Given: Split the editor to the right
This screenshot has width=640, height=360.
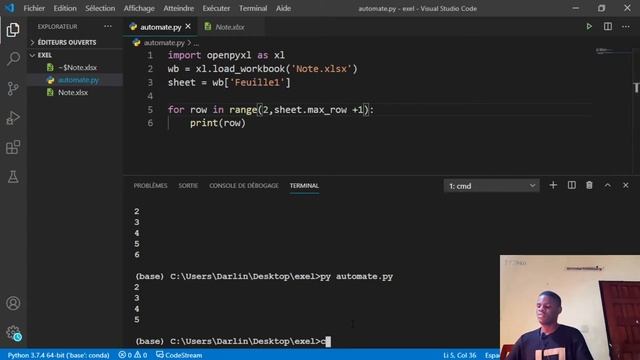Looking at the screenshot, I should pyautogui.click(x=608, y=27).
